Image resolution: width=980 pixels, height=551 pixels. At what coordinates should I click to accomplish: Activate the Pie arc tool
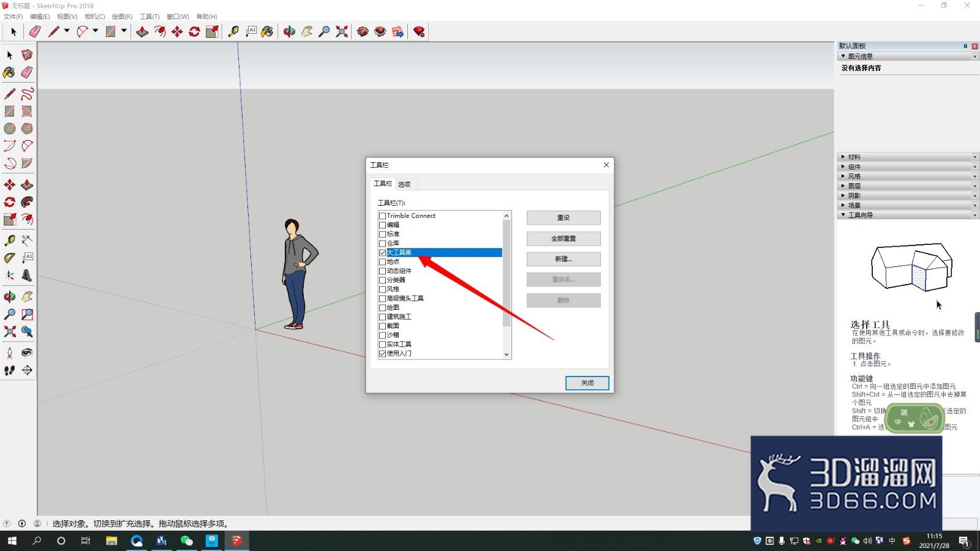tap(27, 163)
